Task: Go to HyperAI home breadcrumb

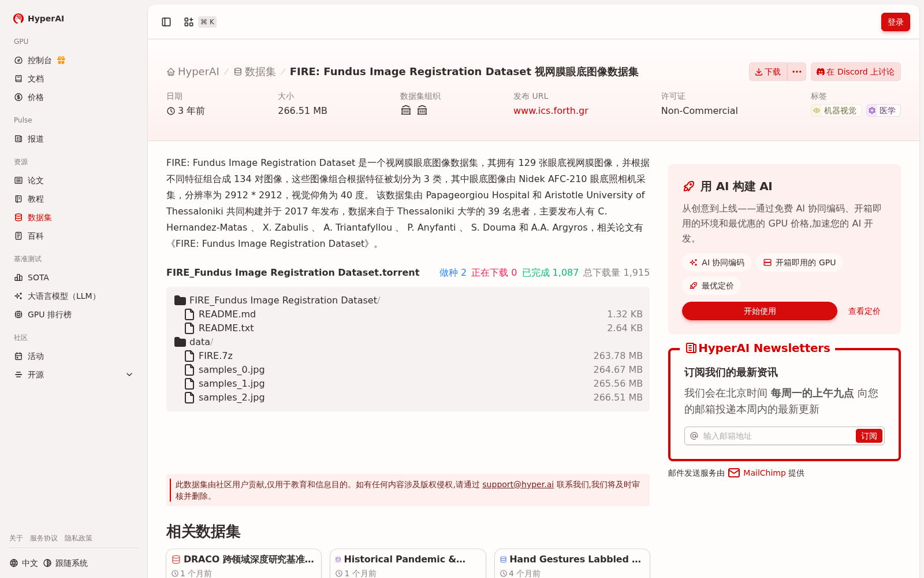Action: point(193,72)
